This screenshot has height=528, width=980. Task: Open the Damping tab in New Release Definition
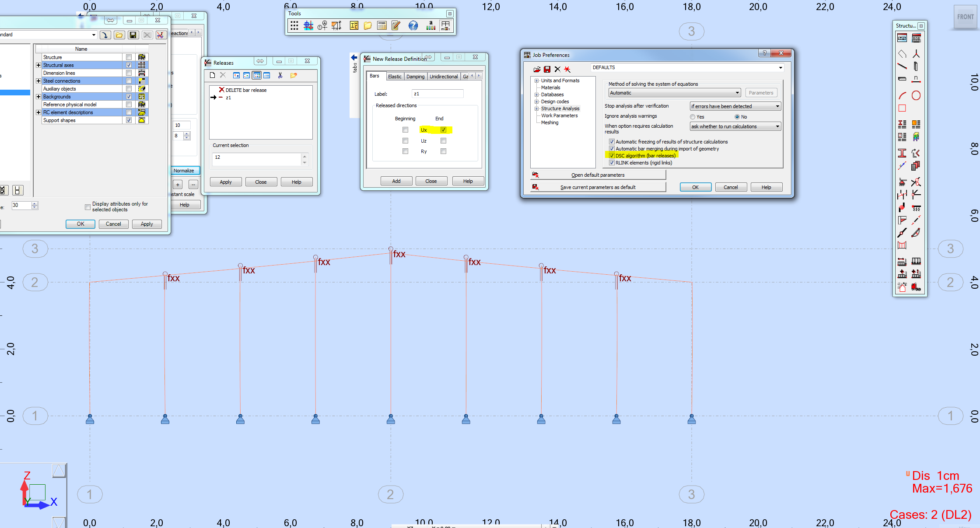pyautogui.click(x=415, y=77)
